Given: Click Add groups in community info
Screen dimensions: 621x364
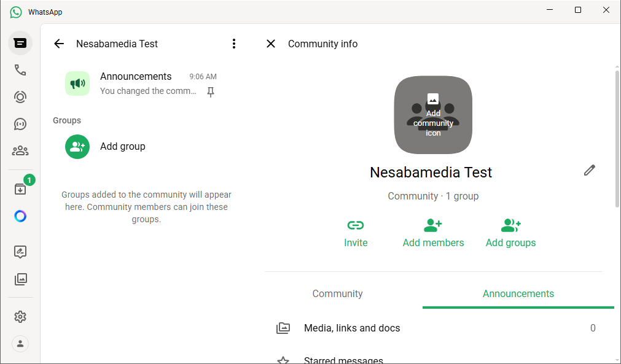Looking at the screenshot, I should click(x=510, y=234).
